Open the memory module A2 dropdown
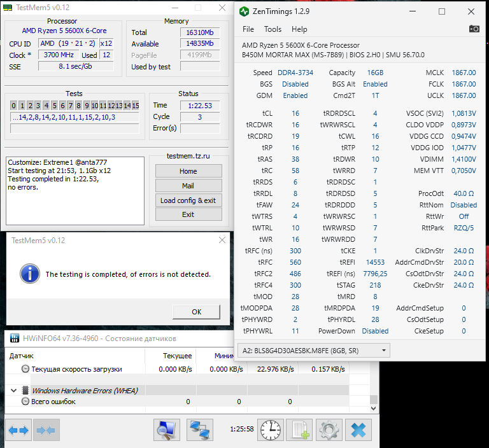The height and width of the screenshot is (448, 489). point(314,351)
